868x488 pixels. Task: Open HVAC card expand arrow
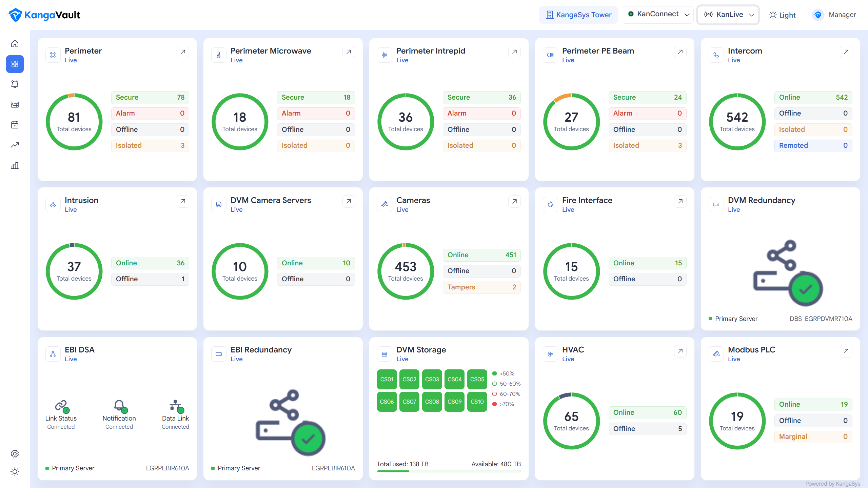(680, 351)
